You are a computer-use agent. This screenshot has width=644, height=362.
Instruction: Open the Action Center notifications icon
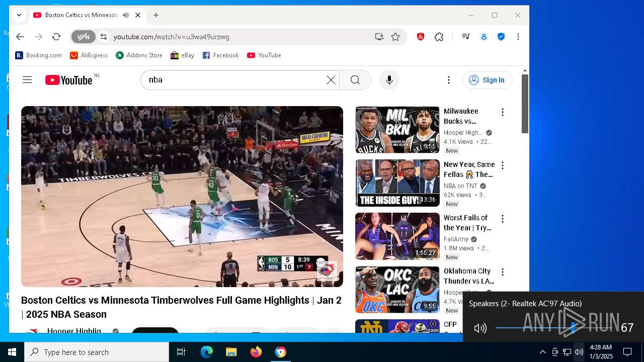point(627,352)
